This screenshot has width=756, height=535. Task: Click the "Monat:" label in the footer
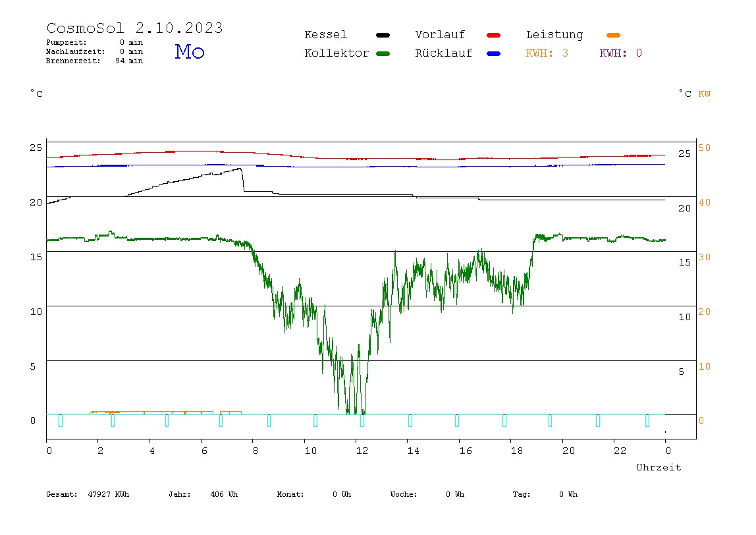tap(290, 494)
